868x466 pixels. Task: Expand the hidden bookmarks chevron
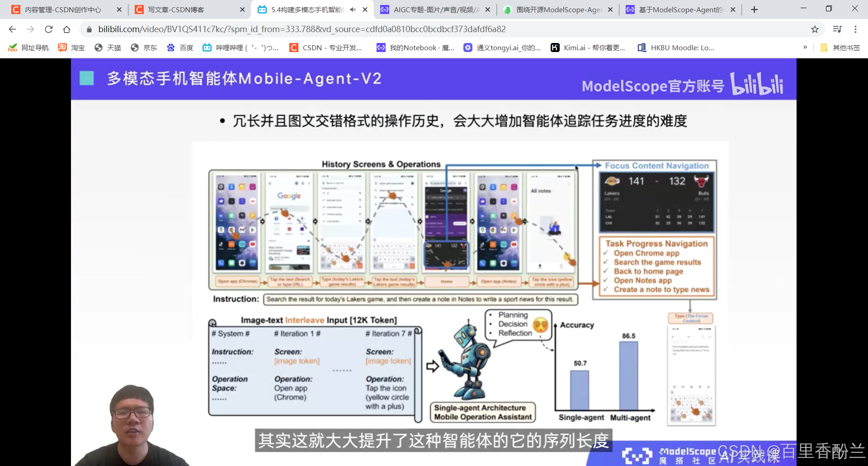click(x=805, y=47)
